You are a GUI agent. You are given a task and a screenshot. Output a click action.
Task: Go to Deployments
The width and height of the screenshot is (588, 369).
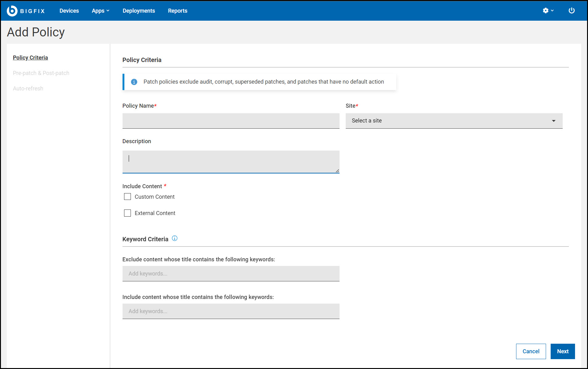tap(139, 11)
